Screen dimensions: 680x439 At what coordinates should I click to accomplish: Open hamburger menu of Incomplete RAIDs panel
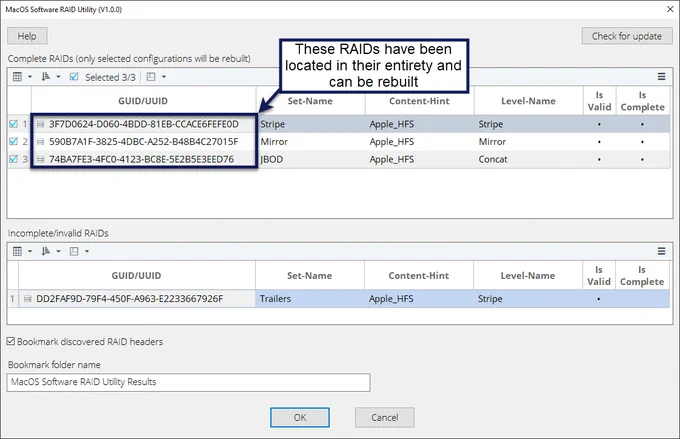click(661, 251)
